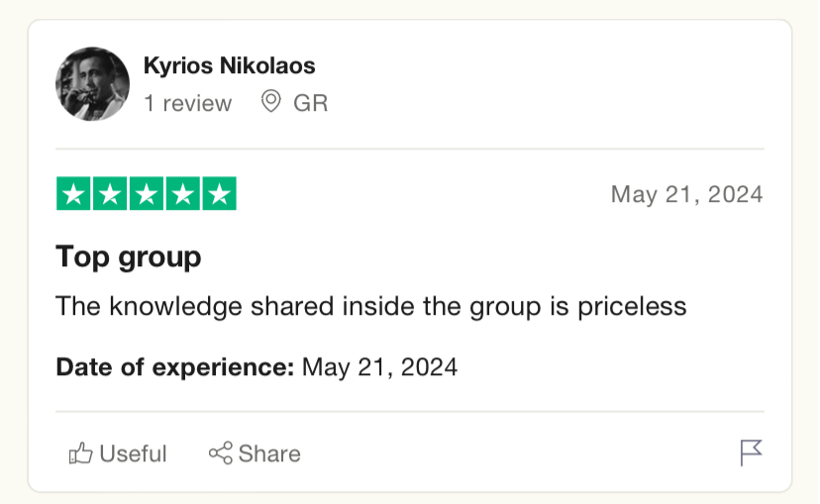
Task: Mark review helpful via Useful label
Action: click(133, 454)
